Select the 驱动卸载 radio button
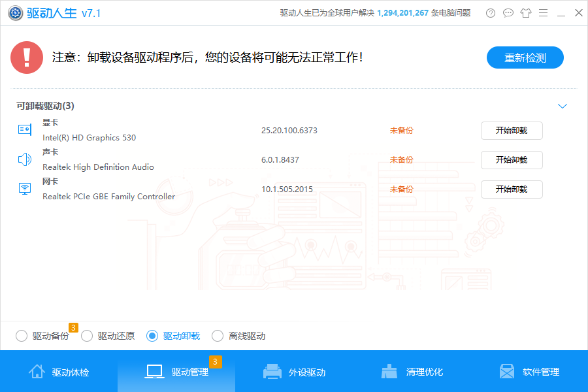 click(x=152, y=336)
